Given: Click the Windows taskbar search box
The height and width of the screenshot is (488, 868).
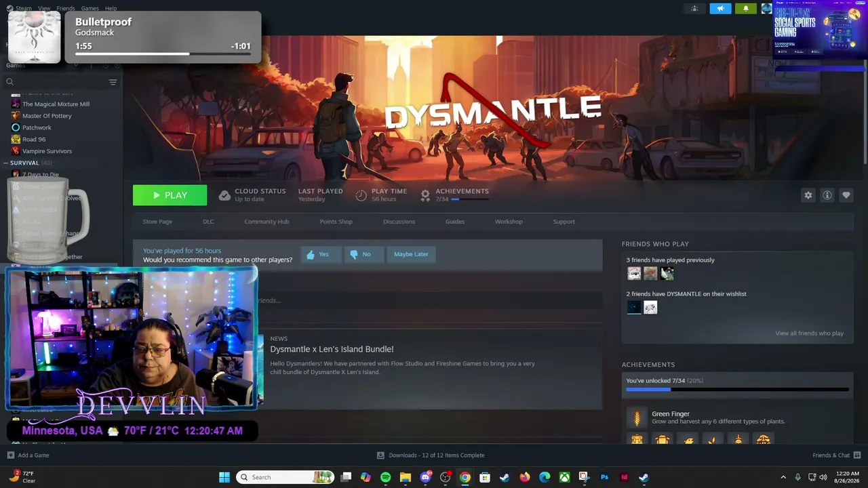Looking at the screenshot, I should point(285,477).
